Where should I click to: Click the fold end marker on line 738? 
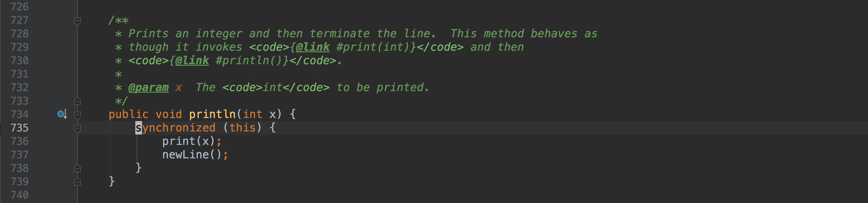[77, 168]
